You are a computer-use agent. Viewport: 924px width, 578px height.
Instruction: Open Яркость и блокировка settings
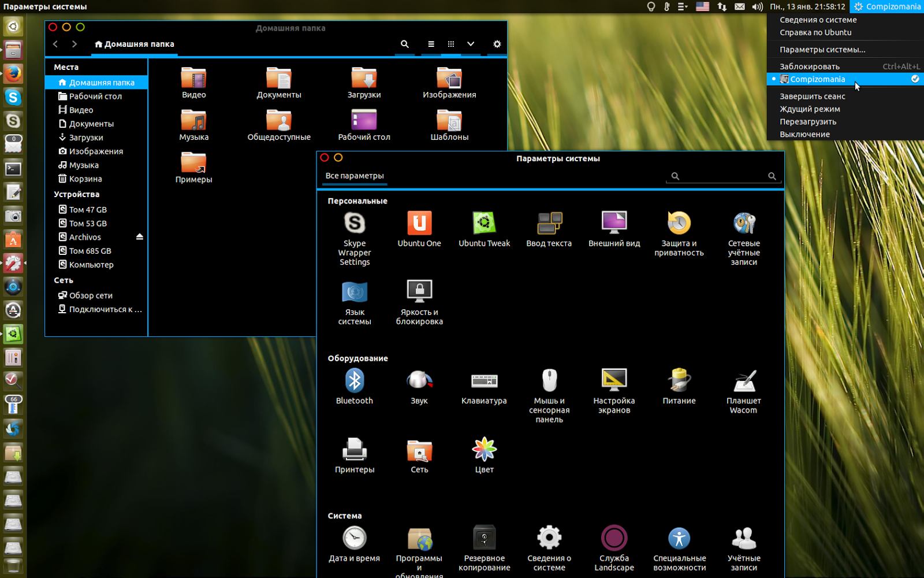(x=419, y=303)
